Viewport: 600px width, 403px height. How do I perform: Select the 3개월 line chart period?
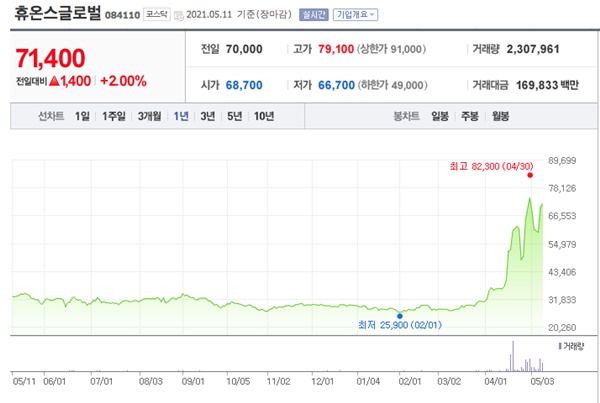click(x=149, y=116)
